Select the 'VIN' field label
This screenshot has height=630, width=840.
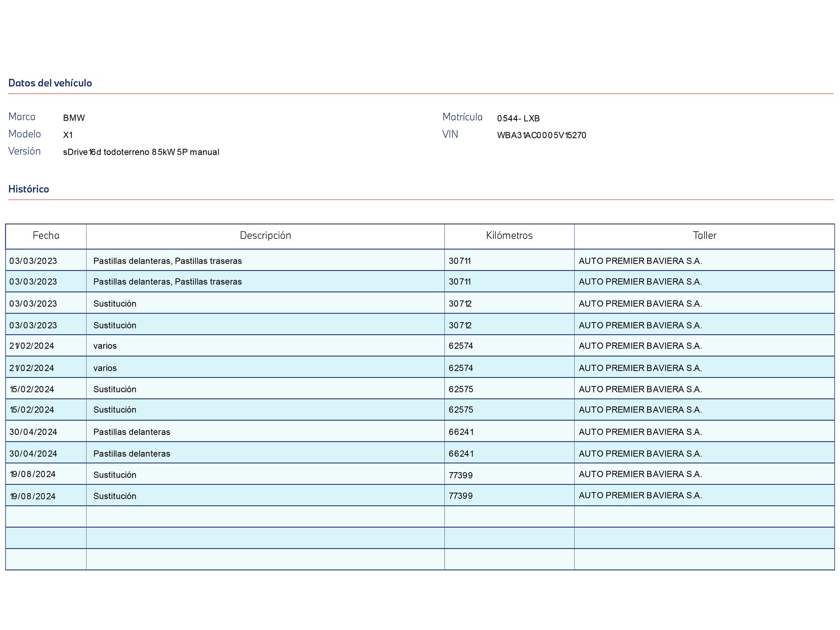pos(450,134)
